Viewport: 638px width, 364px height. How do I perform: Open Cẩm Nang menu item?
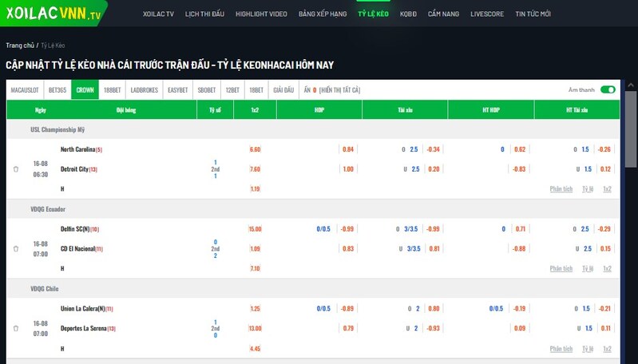(443, 14)
